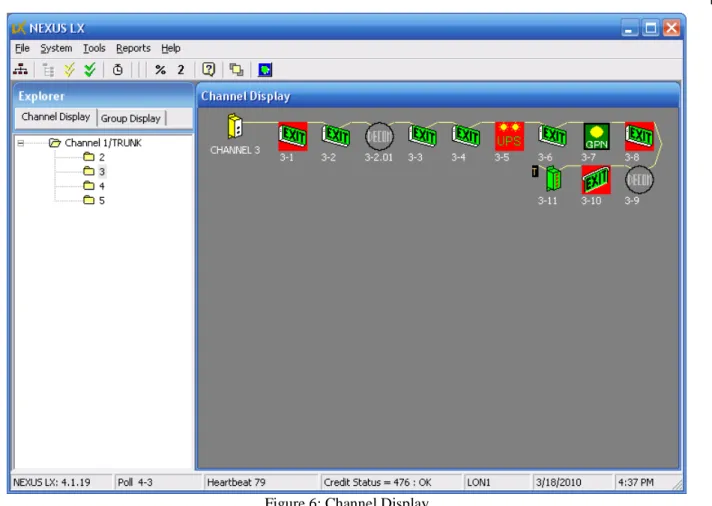Open the question mark help icon

208,69
